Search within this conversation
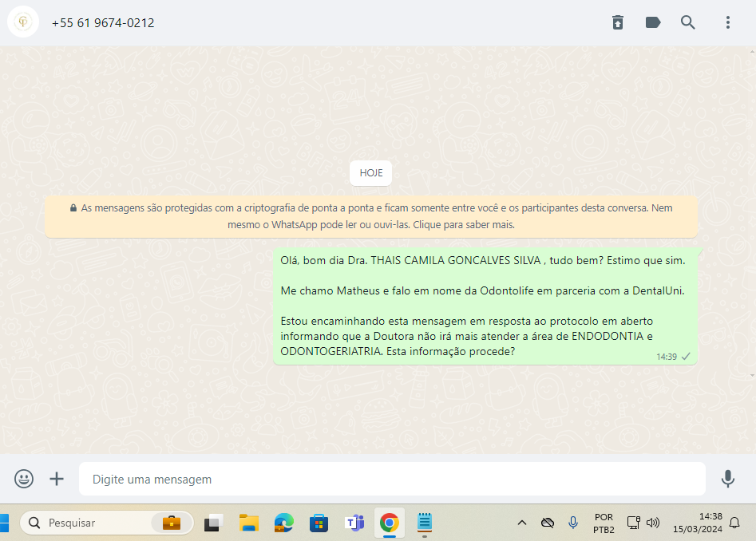Viewport: 756px width, 541px height. [x=687, y=22]
